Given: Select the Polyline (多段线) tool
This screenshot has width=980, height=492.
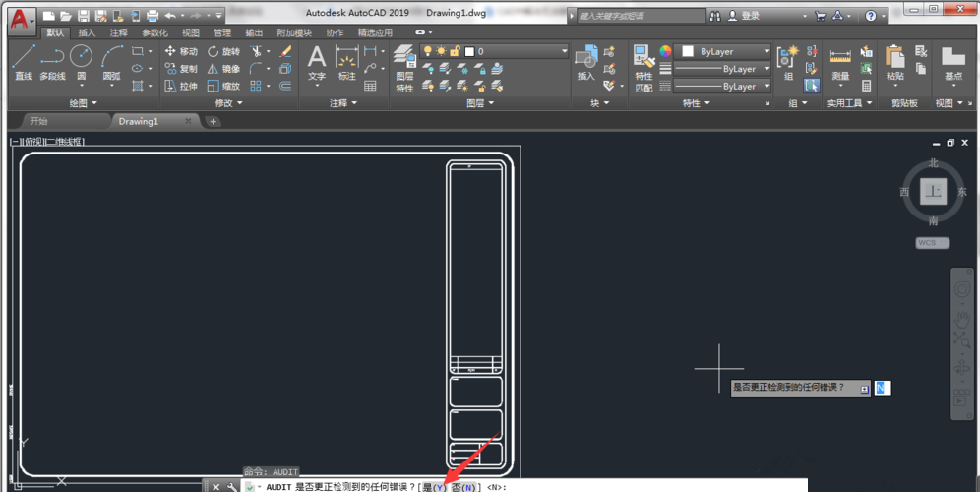Looking at the screenshot, I should point(52,63).
